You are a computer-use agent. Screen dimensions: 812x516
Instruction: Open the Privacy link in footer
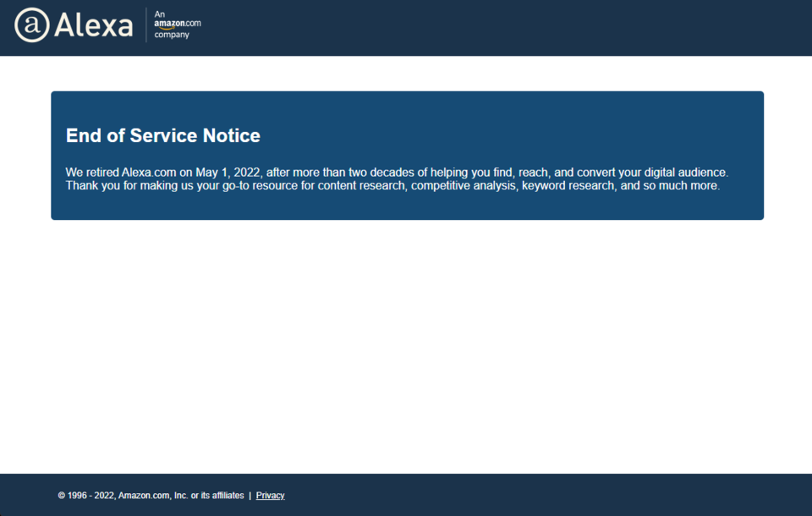click(x=270, y=496)
